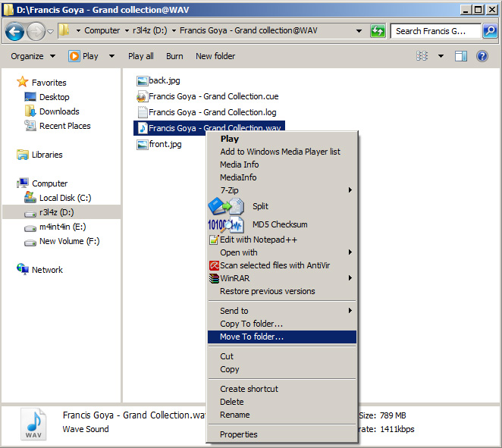Click the back.jpg image icon
Viewport: 502px width, 448px height.
coord(142,80)
